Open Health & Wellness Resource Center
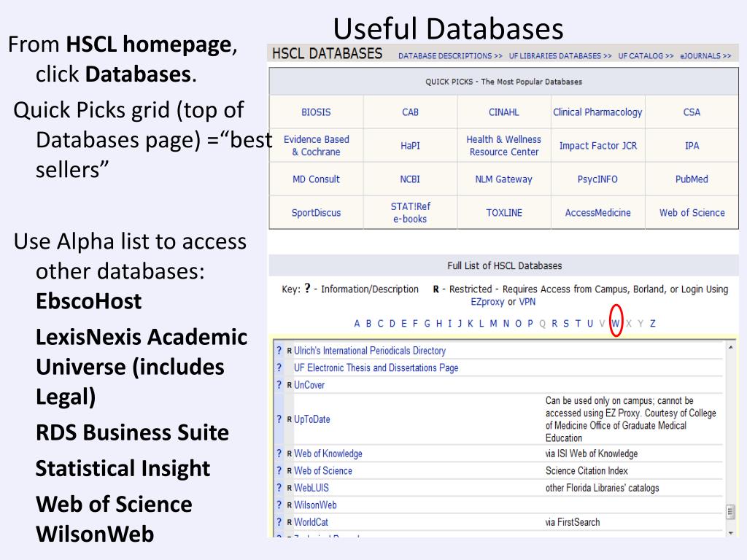 click(x=503, y=146)
